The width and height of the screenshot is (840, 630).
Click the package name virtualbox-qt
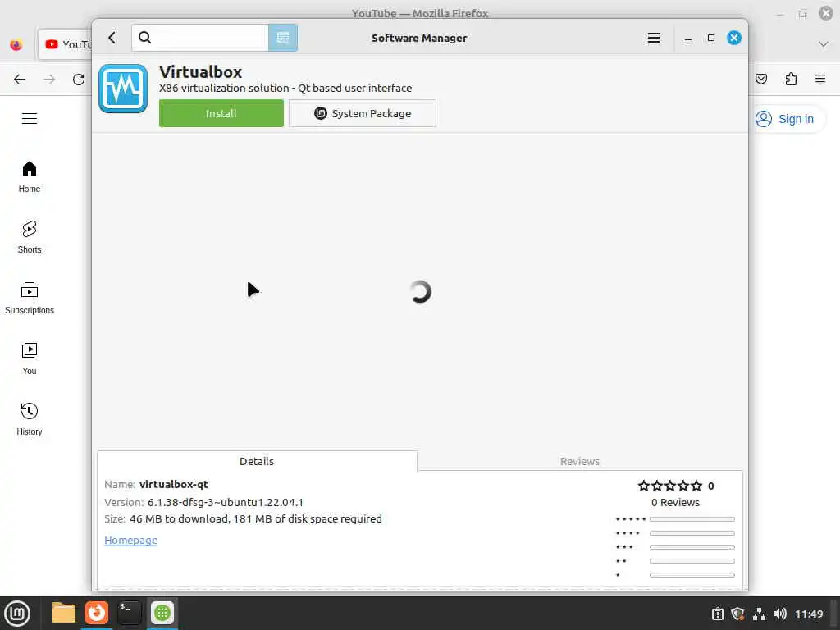click(x=174, y=484)
